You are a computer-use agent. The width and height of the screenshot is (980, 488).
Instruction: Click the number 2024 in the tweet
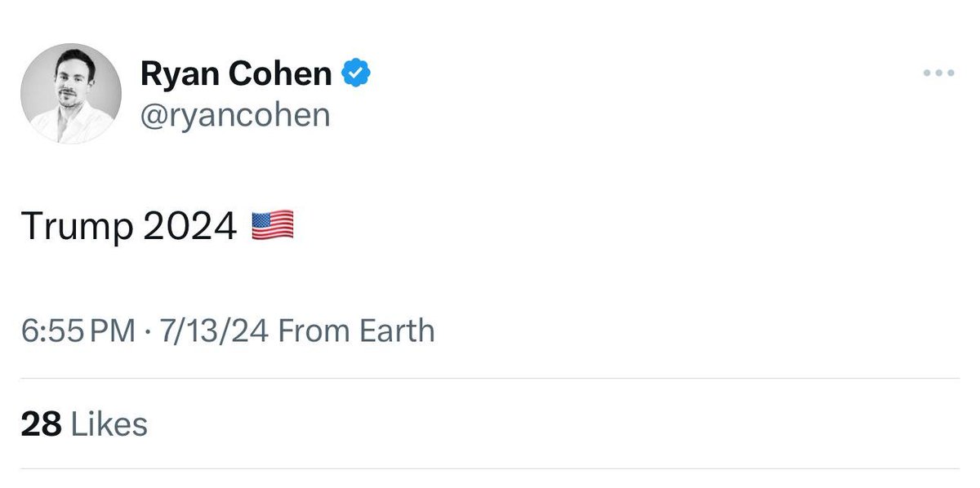click(190, 226)
